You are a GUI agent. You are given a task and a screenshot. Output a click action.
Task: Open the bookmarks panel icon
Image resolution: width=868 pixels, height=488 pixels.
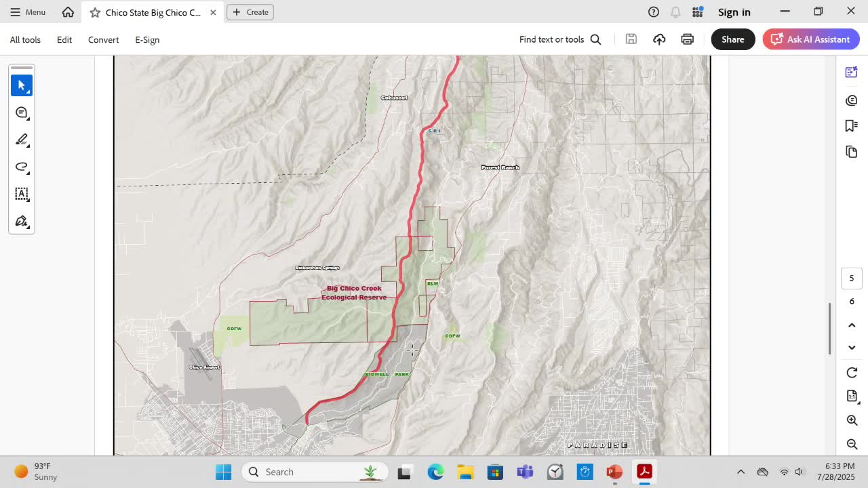click(852, 126)
